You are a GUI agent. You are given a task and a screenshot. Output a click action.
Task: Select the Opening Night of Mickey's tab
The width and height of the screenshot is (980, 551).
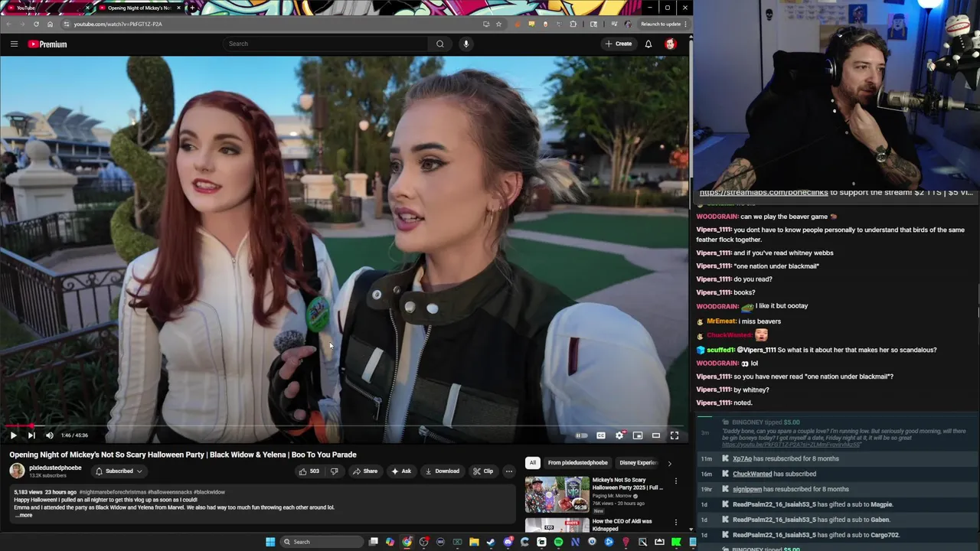coord(139,8)
